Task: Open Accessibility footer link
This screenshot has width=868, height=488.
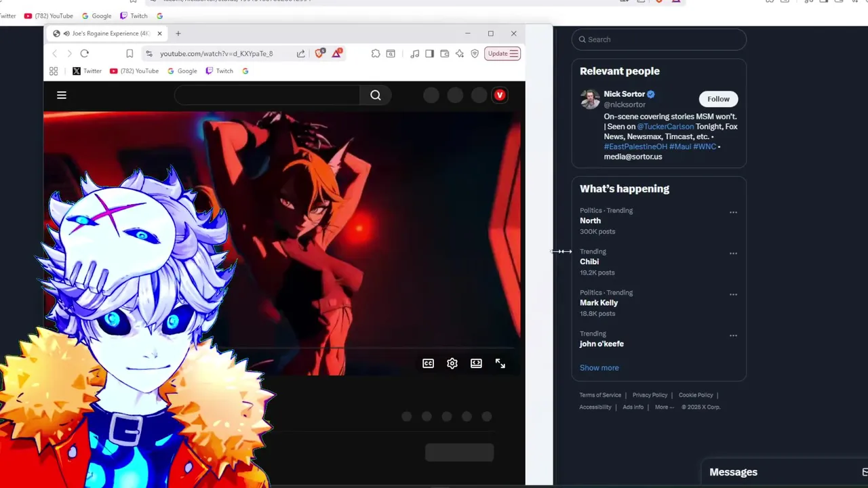Action: click(x=595, y=407)
